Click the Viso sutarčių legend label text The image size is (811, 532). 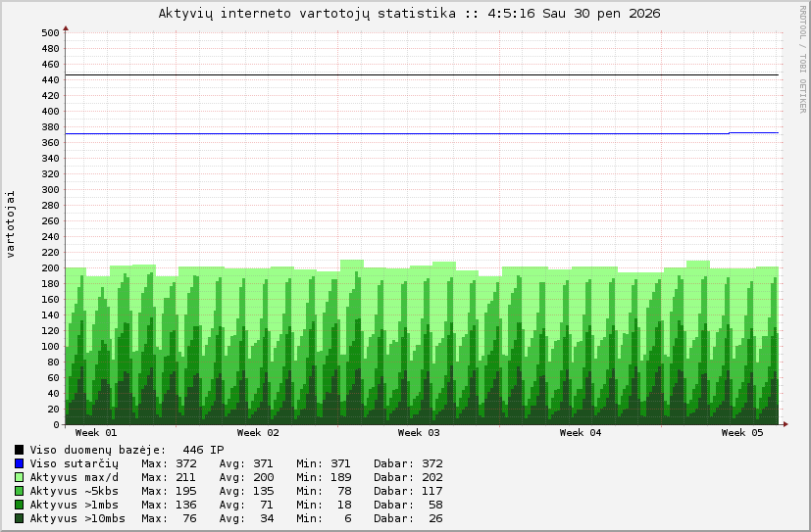[74, 463]
